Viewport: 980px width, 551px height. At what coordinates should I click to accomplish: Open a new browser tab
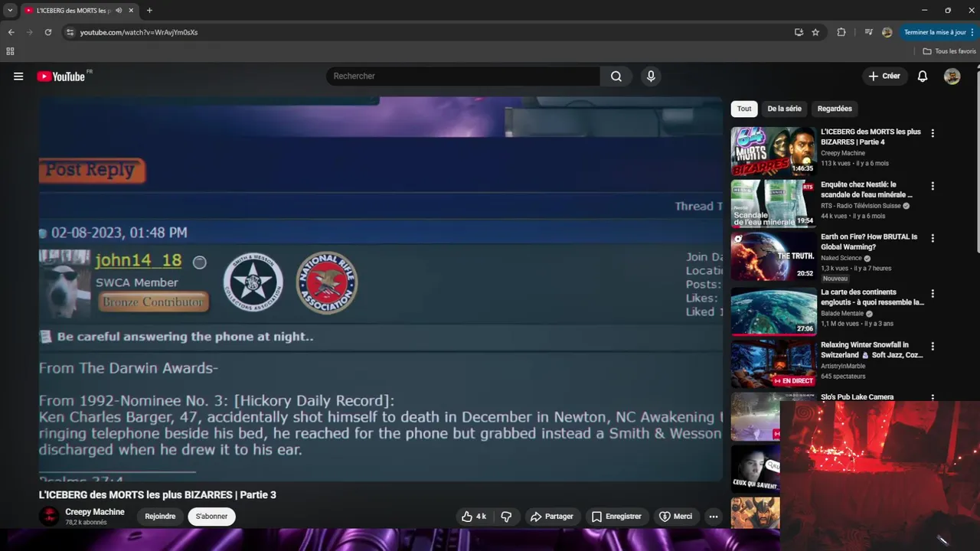click(149, 10)
